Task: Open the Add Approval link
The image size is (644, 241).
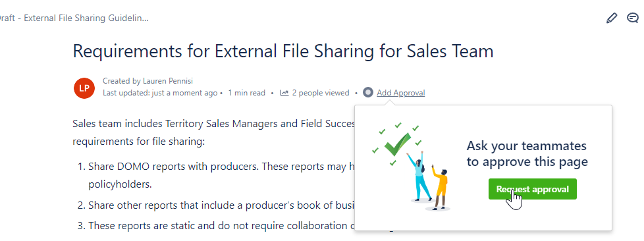Action: click(401, 93)
